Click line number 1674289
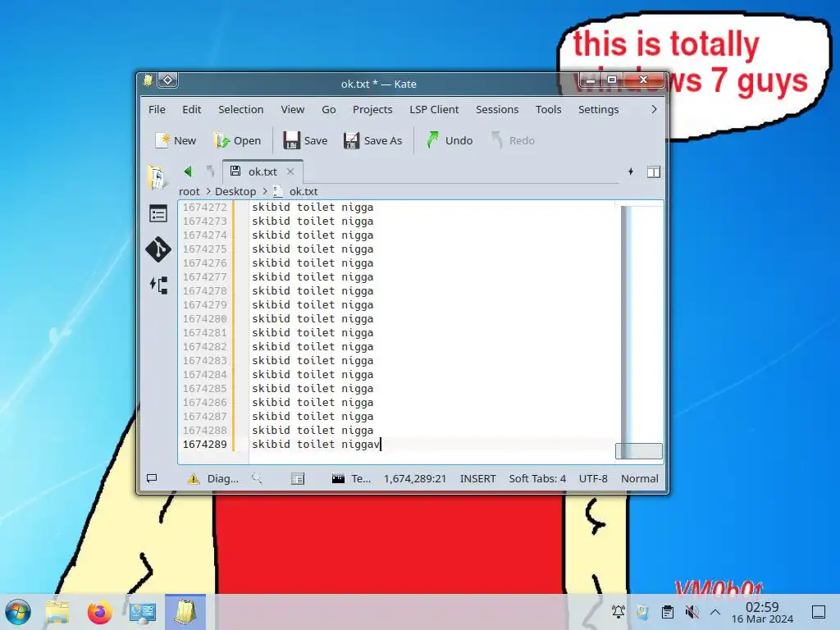840x630 pixels. 204,444
